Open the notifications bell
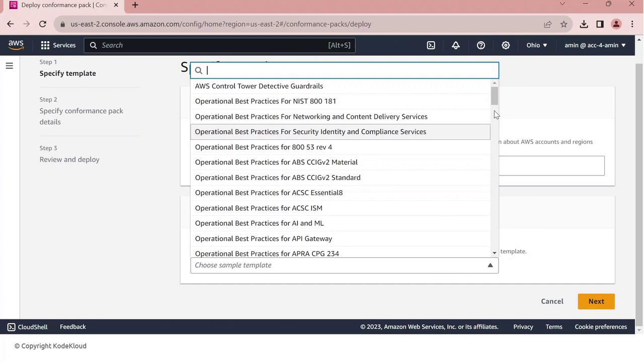Image resolution: width=644 pixels, height=362 pixels. click(x=456, y=45)
